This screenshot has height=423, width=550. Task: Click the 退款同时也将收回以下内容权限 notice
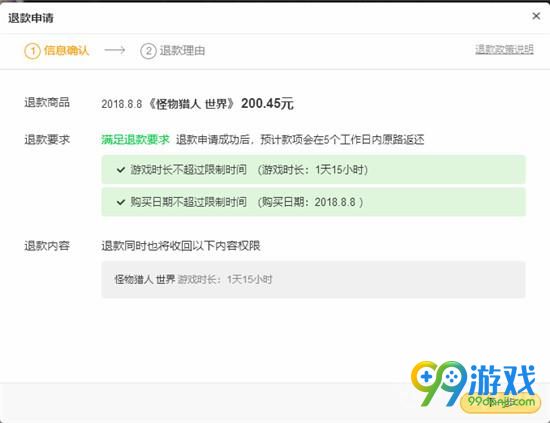(181, 246)
